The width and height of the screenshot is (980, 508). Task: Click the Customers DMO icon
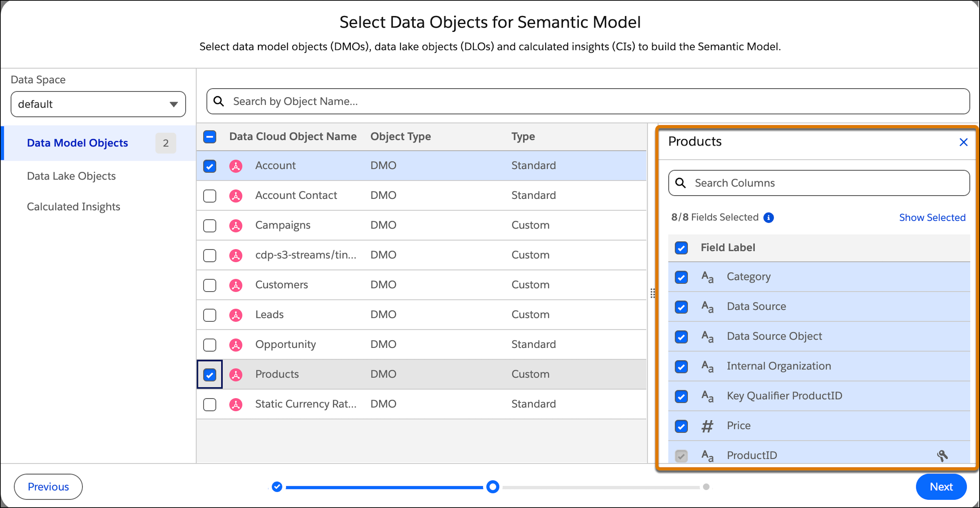[x=236, y=285]
